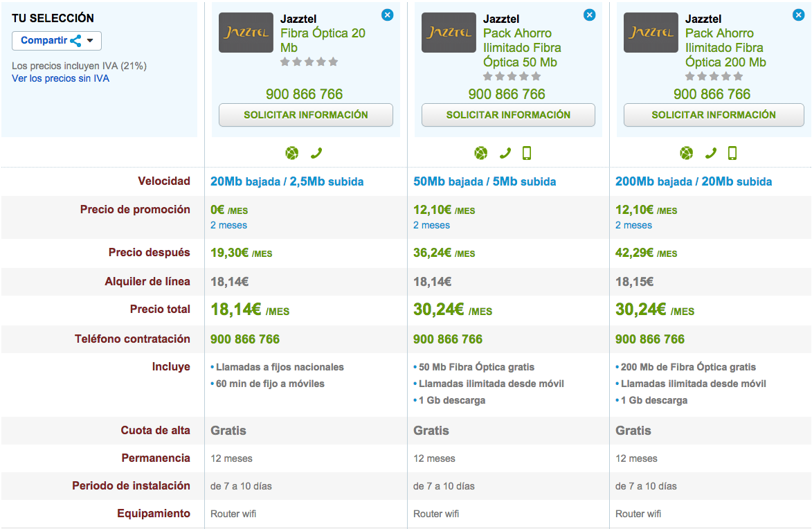
Task: Click the TU SELECCIÓN heading
Action: [x=53, y=18]
